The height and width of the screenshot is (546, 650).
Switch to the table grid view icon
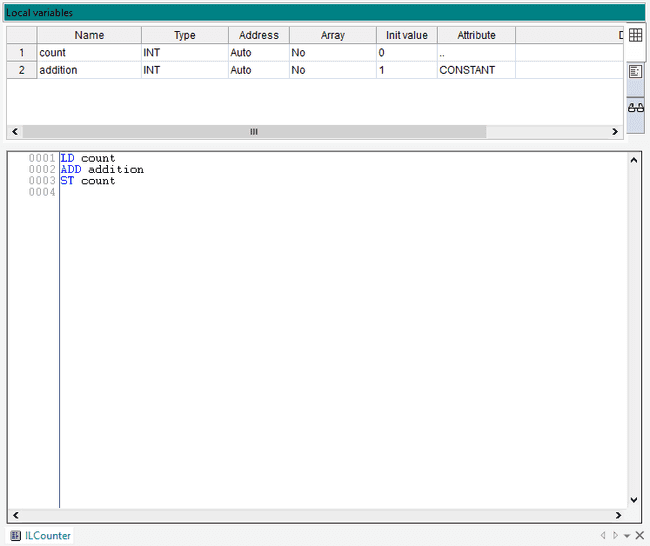click(x=635, y=35)
